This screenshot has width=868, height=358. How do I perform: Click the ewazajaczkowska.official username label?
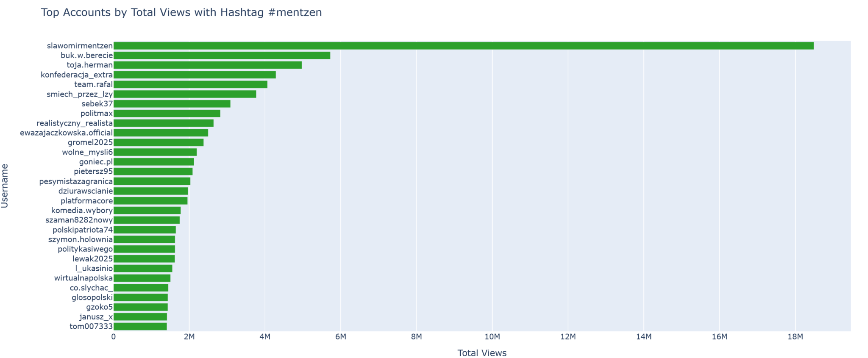pyautogui.click(x=67, y=133)
